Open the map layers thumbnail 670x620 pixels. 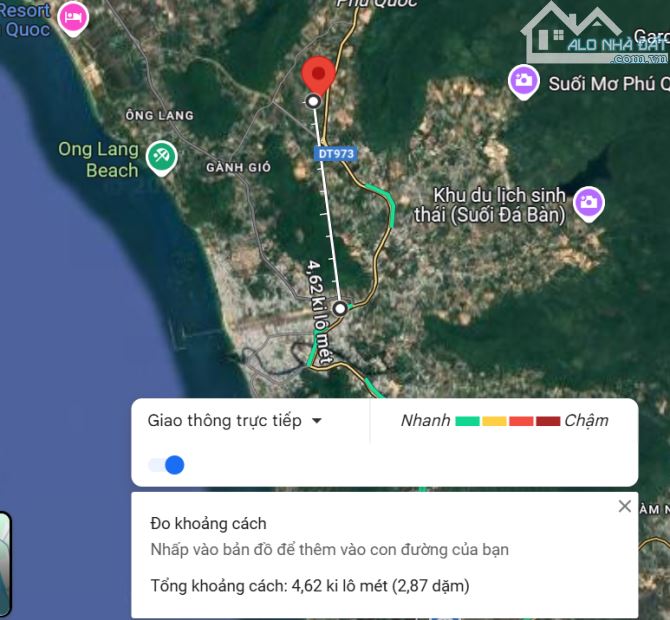pyautogui.click(x=4, y=565)
